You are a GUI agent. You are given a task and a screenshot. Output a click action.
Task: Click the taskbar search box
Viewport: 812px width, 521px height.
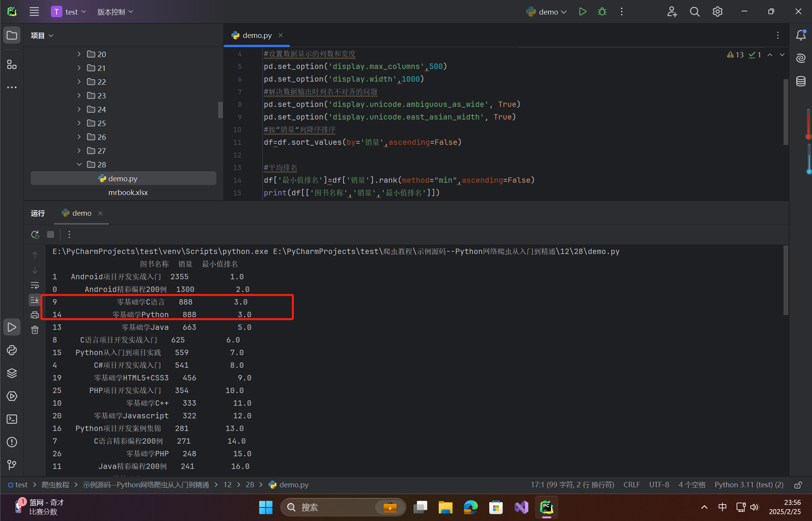point(343,508)
